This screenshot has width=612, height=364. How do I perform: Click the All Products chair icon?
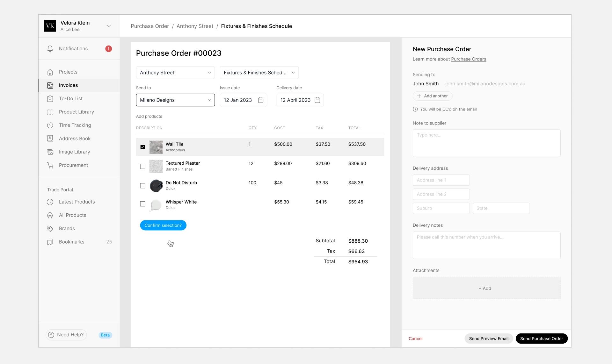click(50, 215)
